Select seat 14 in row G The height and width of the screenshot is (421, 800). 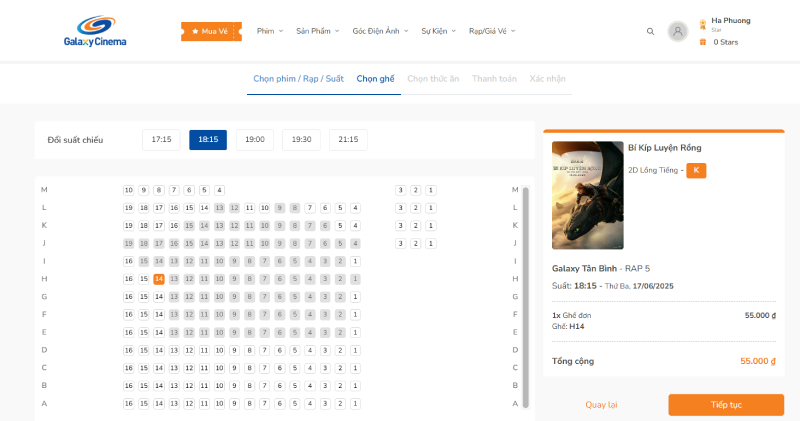coord(159,296)
